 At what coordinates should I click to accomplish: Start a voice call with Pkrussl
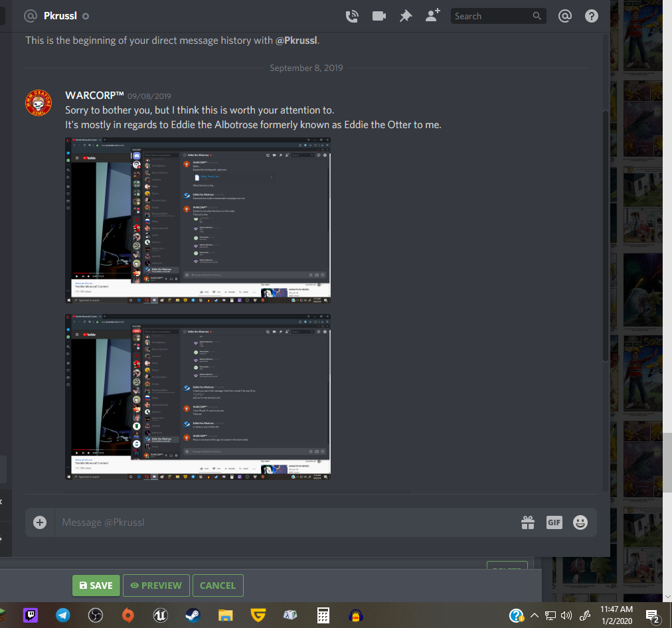point(352,17)
